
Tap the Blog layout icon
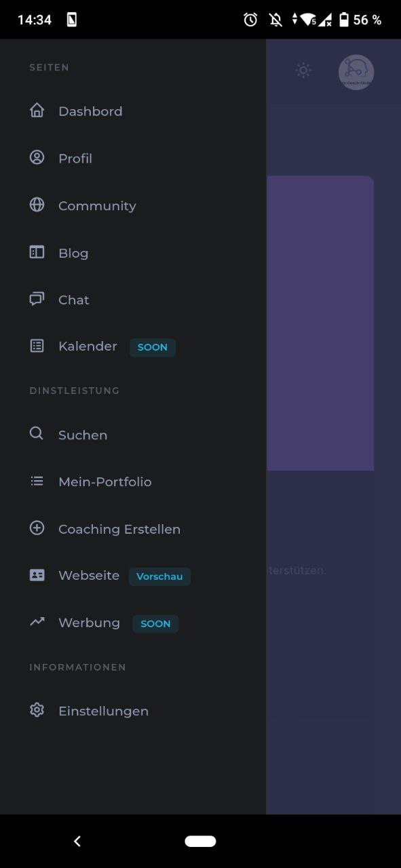coord(37,252)
